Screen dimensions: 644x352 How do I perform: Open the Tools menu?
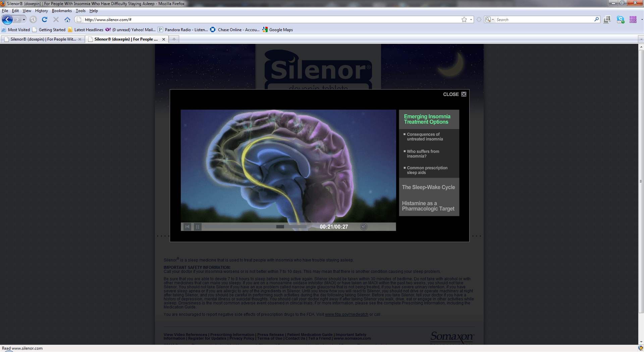coord(80,11)
